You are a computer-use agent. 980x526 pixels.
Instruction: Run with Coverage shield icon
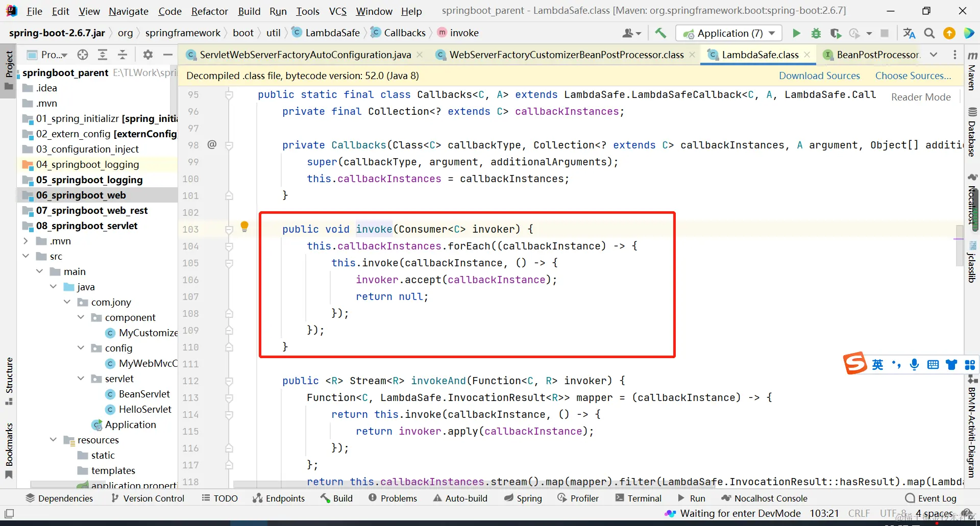pos(835,33)
